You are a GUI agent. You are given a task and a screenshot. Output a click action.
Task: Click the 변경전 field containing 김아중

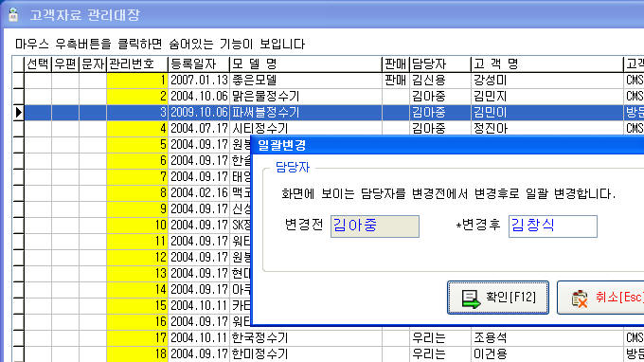[375, 226]
